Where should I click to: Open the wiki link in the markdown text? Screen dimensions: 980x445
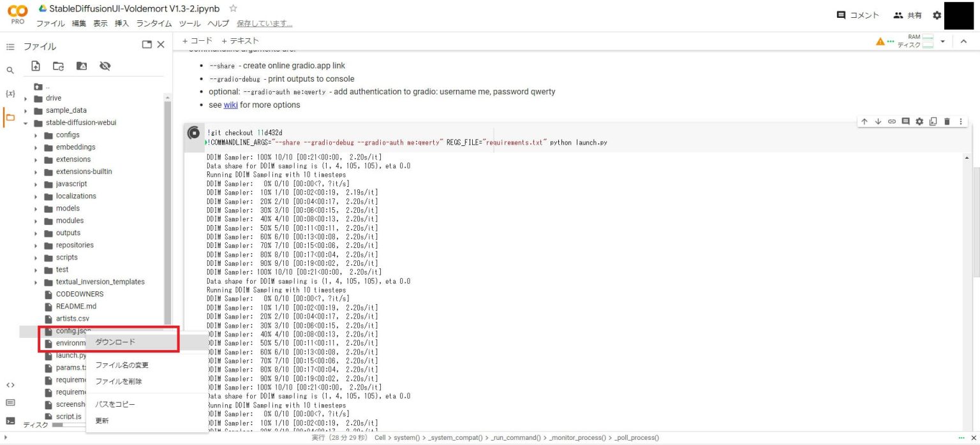coord(230,105)
